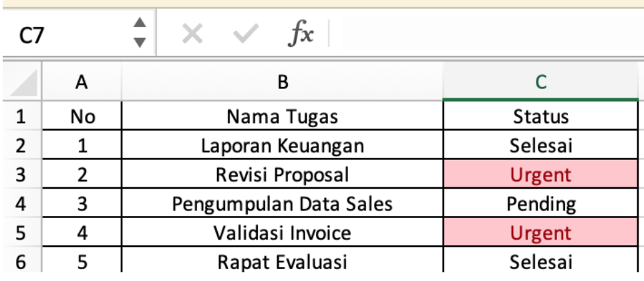Image resolution: width=644 pixels, height=281 pixels.
Task: Select the Rapat Evaluasi cell
Action: pos(283,262)
